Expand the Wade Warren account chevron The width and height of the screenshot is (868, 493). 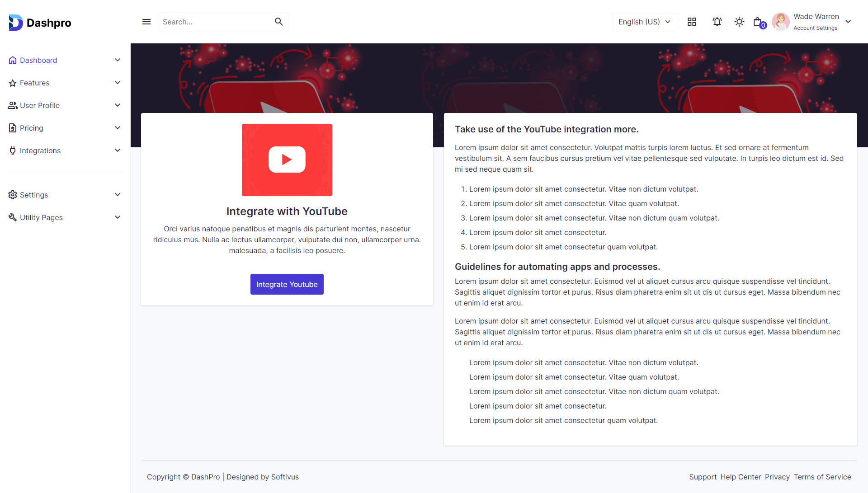848,22
